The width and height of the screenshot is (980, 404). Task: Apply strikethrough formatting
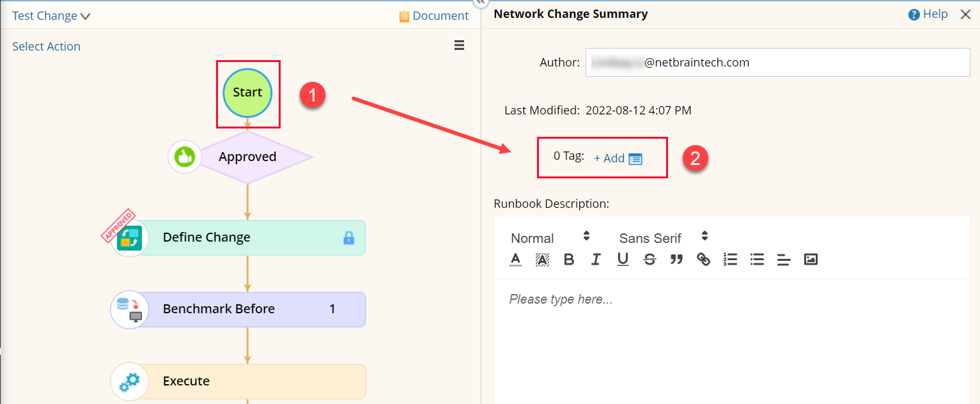click(x=649, y=260)
